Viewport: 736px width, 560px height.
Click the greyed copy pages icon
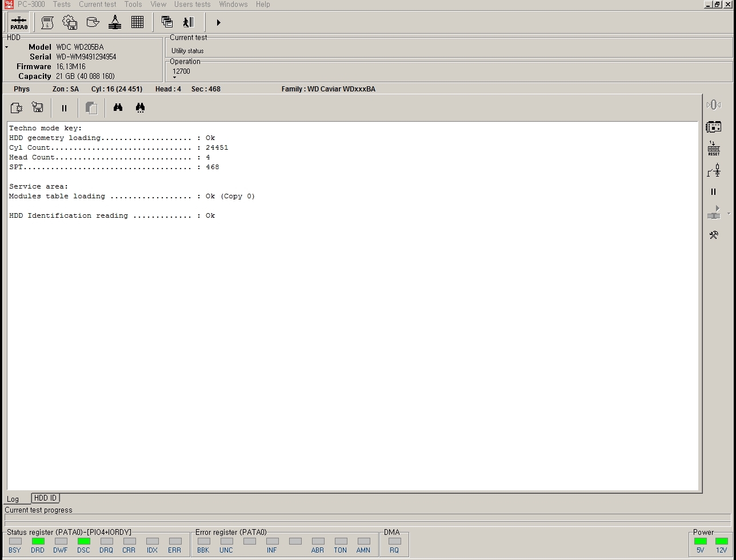point(91,108)
